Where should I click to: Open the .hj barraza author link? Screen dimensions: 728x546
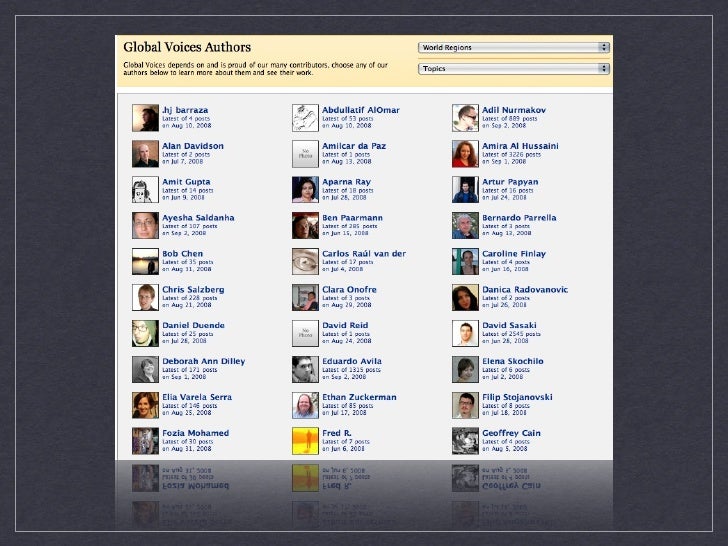tap(185, 110)
